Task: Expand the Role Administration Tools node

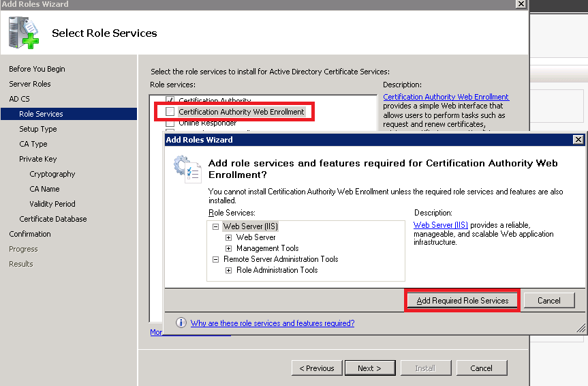Action: point(228,270)
